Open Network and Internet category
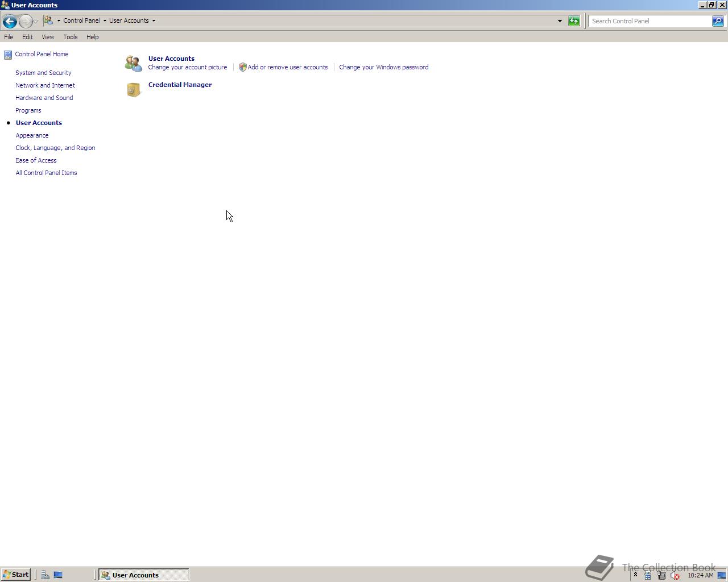 click(x=45, y=85)
